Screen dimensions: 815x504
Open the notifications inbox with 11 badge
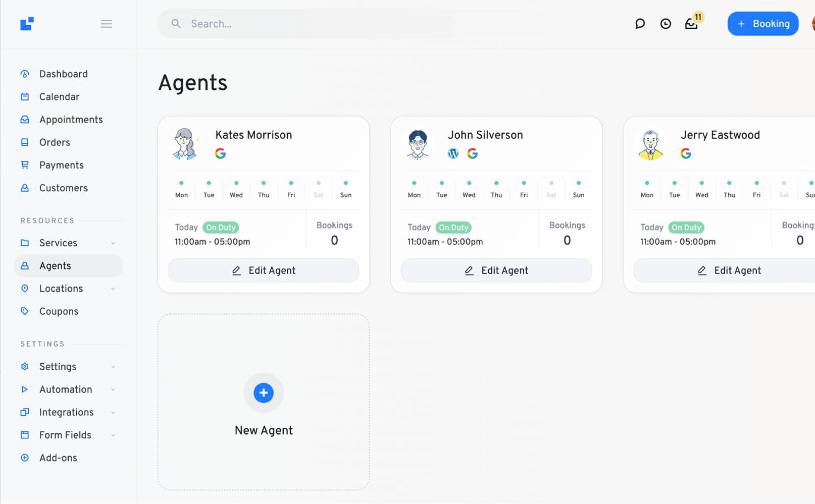[x=691, y=24]
